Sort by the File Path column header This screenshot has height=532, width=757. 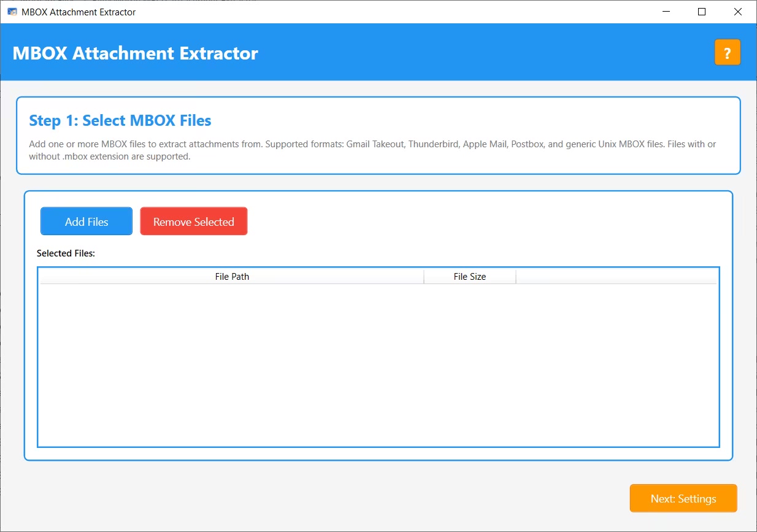click(x=232, y=277)
